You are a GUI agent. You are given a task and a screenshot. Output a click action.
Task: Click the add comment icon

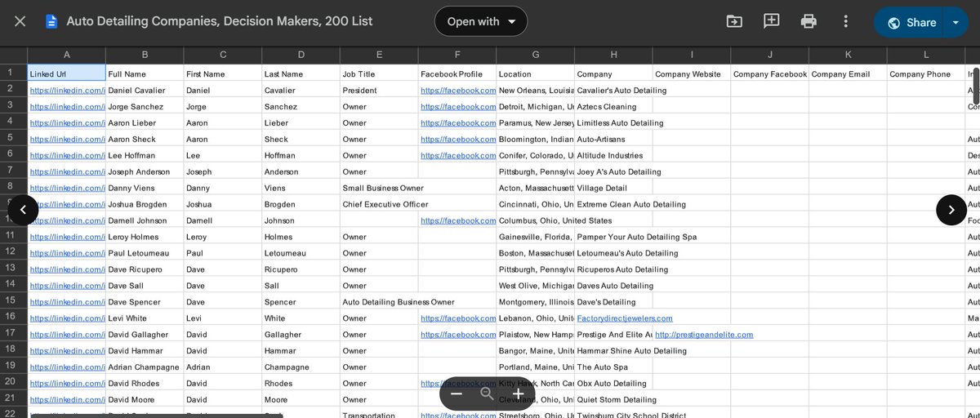(x=772, y=21)
